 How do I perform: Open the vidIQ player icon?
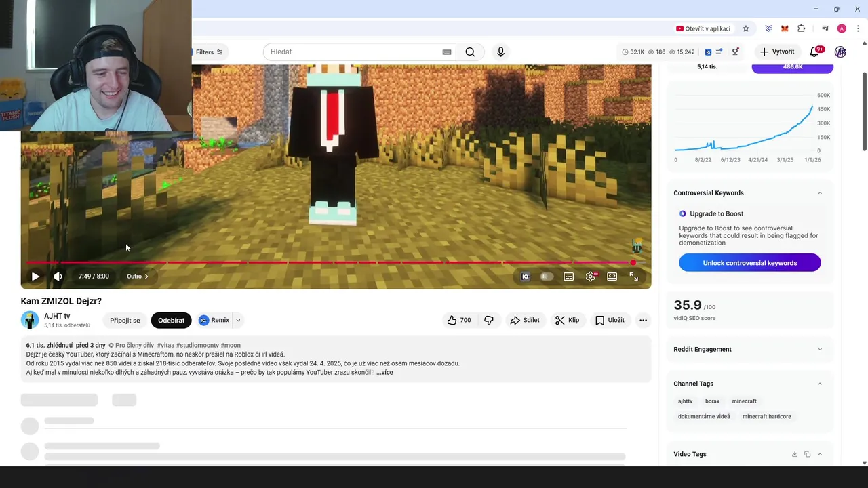tap(525, 277)
